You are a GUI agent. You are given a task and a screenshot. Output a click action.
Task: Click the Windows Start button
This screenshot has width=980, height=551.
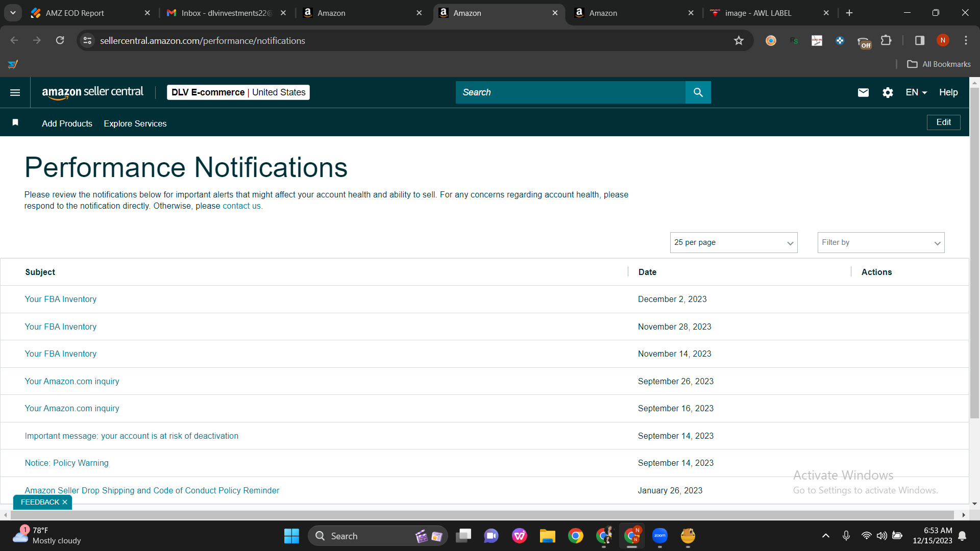[x=291, y=536]
